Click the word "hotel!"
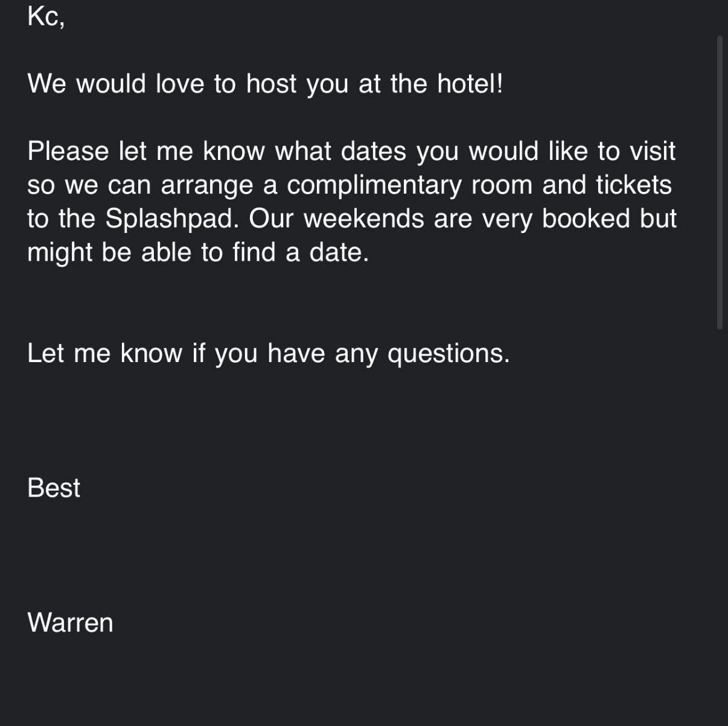This screenshot has width=728, height=726. tap(470, 83)
